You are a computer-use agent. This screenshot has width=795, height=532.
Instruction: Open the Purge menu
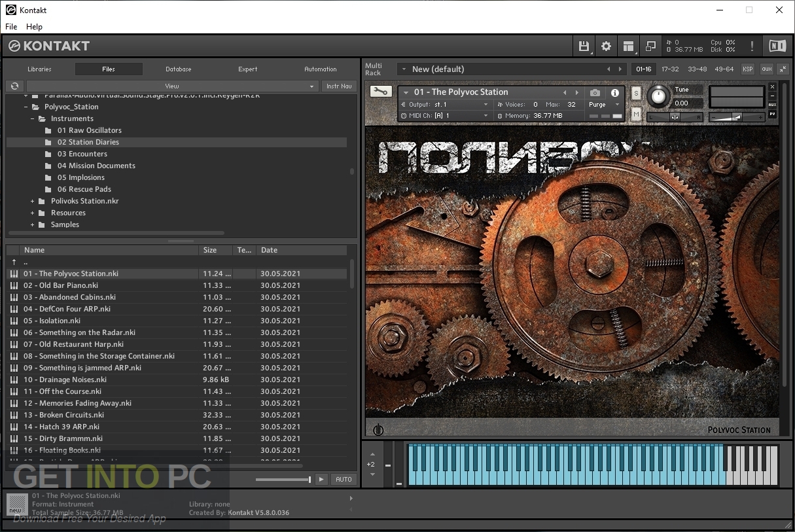(603, 105)
